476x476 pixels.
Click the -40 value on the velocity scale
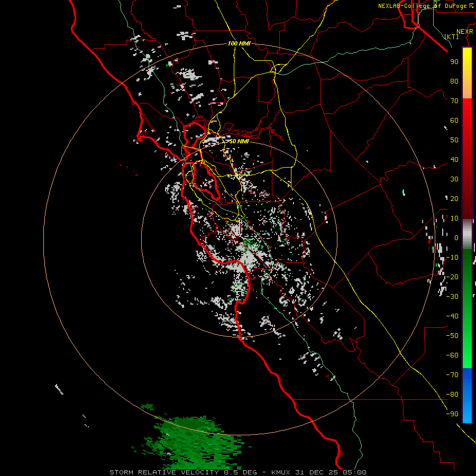(452, 316)
